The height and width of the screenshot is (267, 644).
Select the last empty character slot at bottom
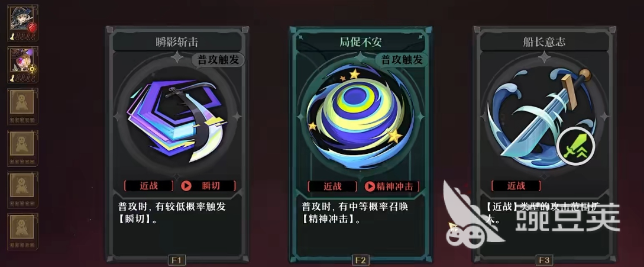(23, 231)
